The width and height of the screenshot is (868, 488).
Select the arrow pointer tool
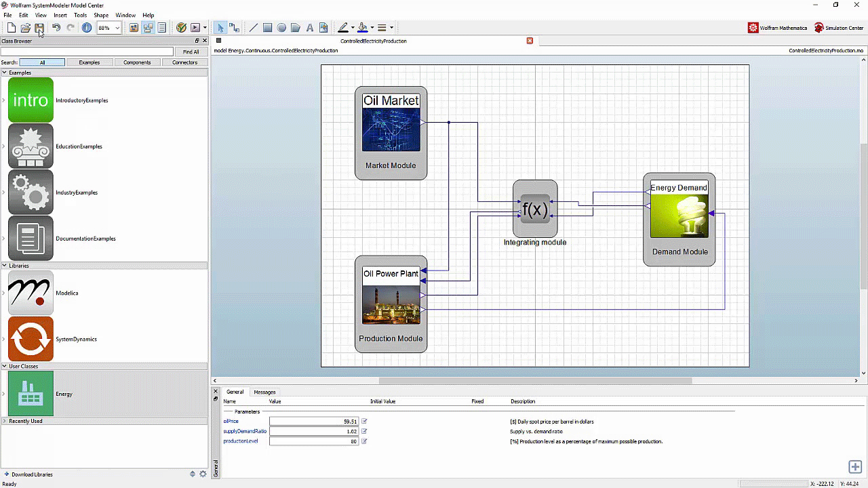point(220,28)
